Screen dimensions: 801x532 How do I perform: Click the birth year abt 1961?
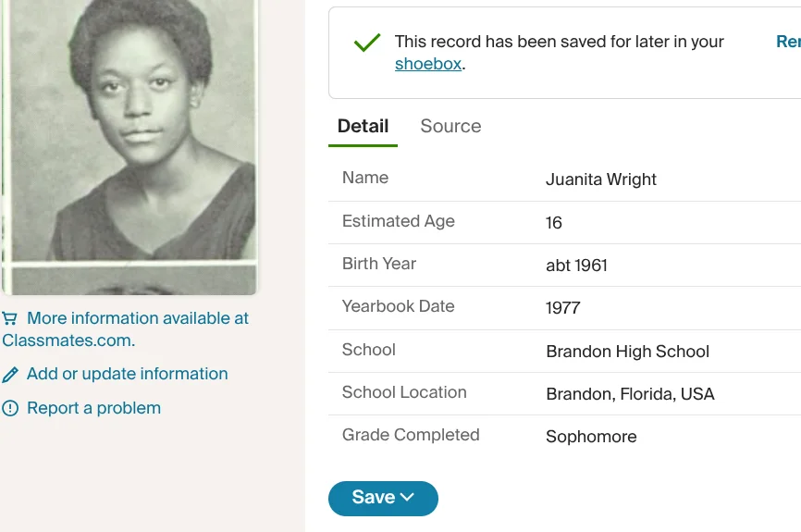[x=576, y=266]
